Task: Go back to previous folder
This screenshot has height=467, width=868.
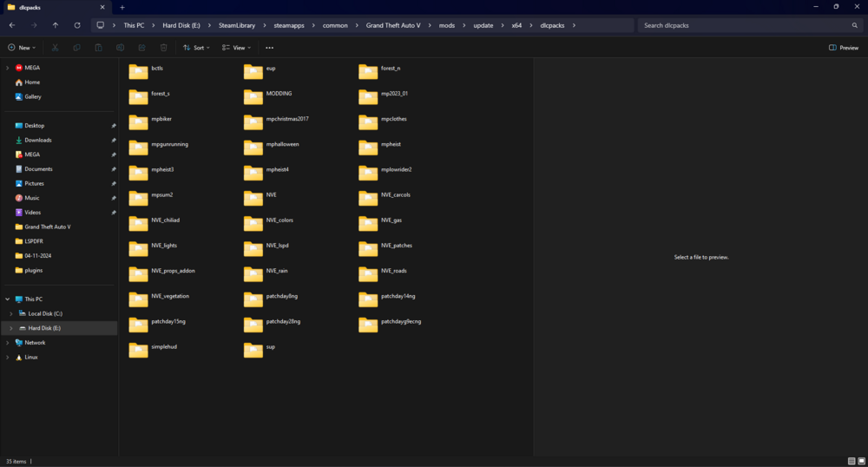Action: click(12, 25)
